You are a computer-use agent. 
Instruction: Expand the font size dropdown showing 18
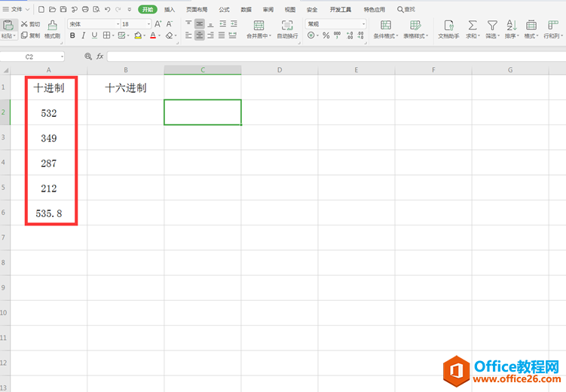pos(148,24)
